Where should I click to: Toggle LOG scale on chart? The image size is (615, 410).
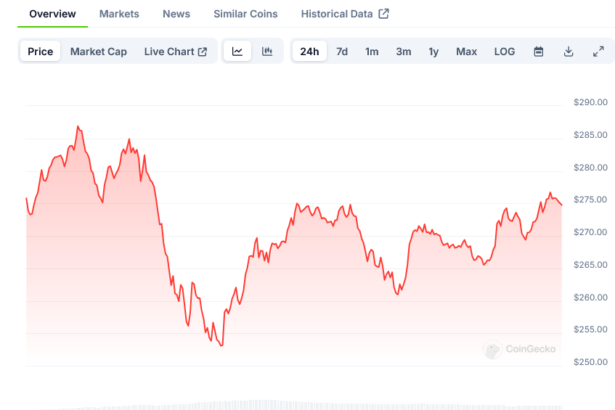(x=505, y=52)
